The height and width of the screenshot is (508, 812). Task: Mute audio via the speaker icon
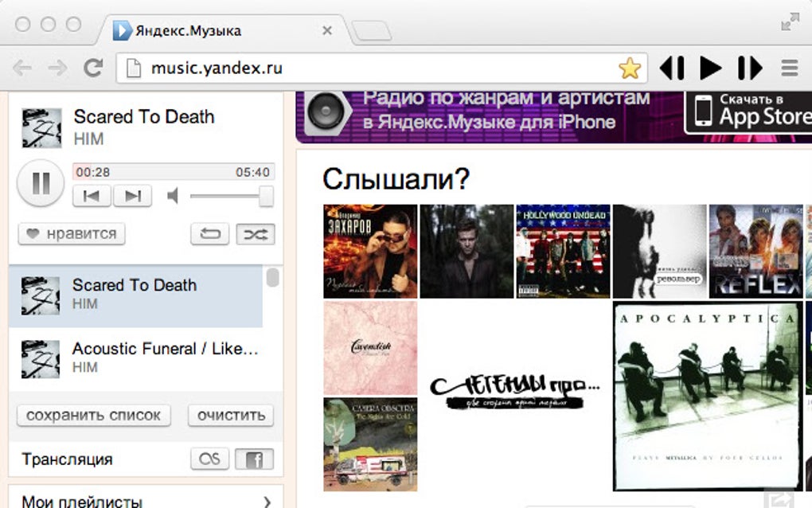click(x=172, y=195)
